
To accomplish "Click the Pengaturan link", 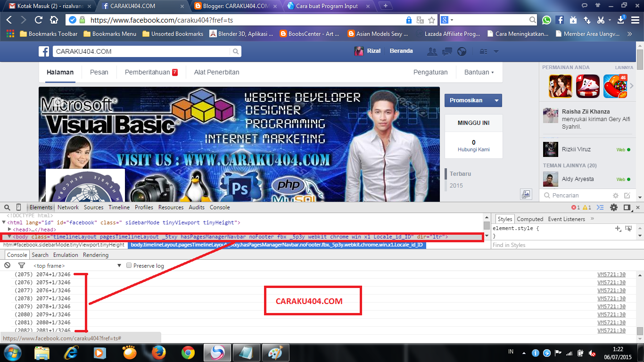I will [x=430, y=73].
